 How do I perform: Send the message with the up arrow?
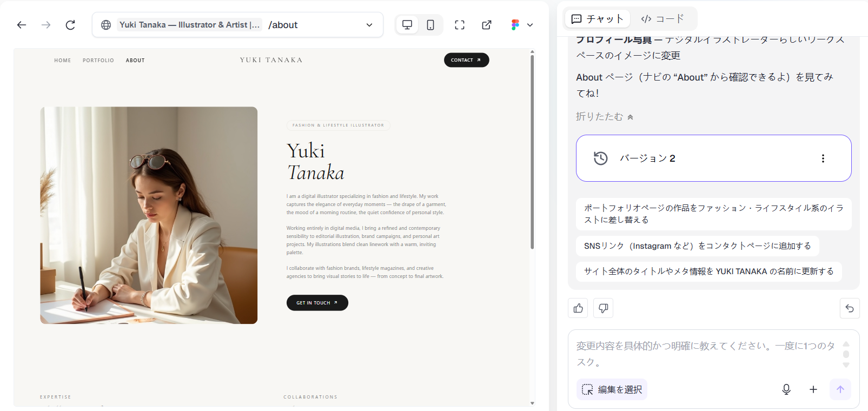(x=840, y=389)
